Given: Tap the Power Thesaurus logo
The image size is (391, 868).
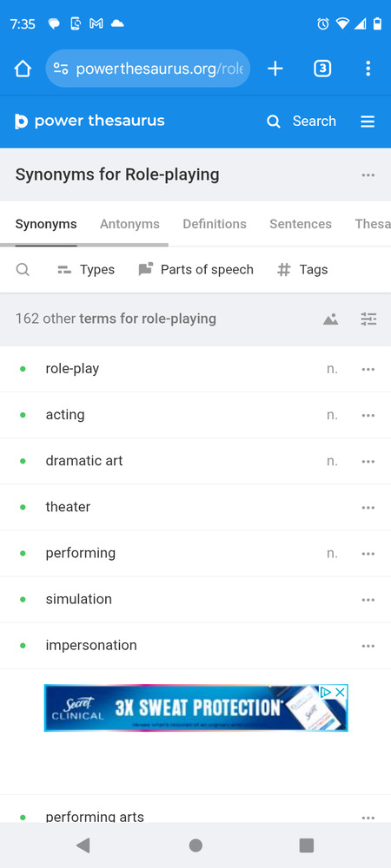Looking at the screenshot, I should tap(89, 122).
